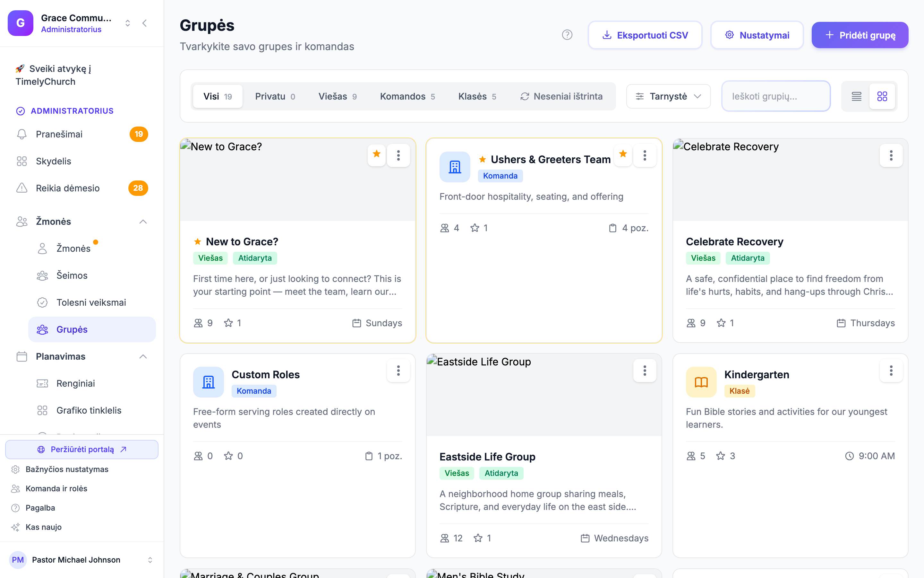
Task: Open the Custom Roles group title
Action: (x=266, y=375)
